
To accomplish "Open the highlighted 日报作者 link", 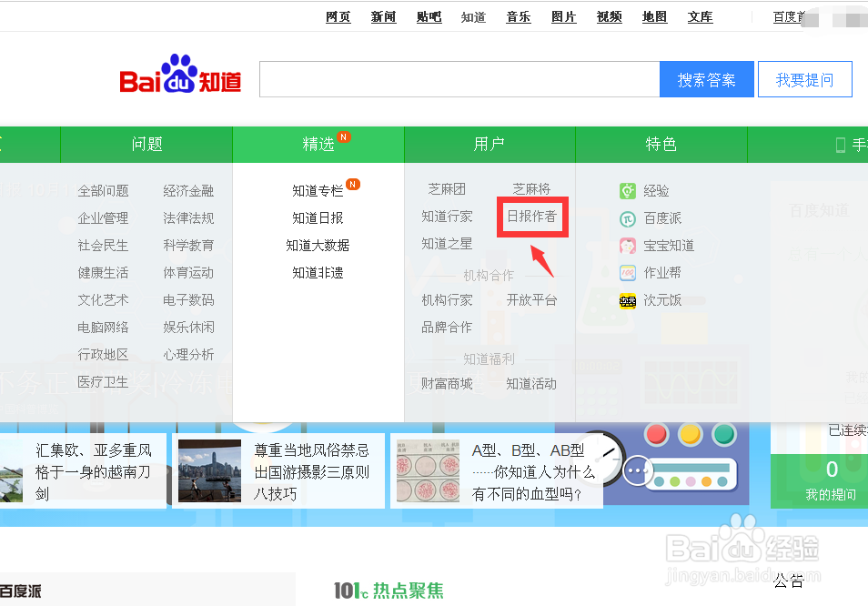I will coord(532,217).
